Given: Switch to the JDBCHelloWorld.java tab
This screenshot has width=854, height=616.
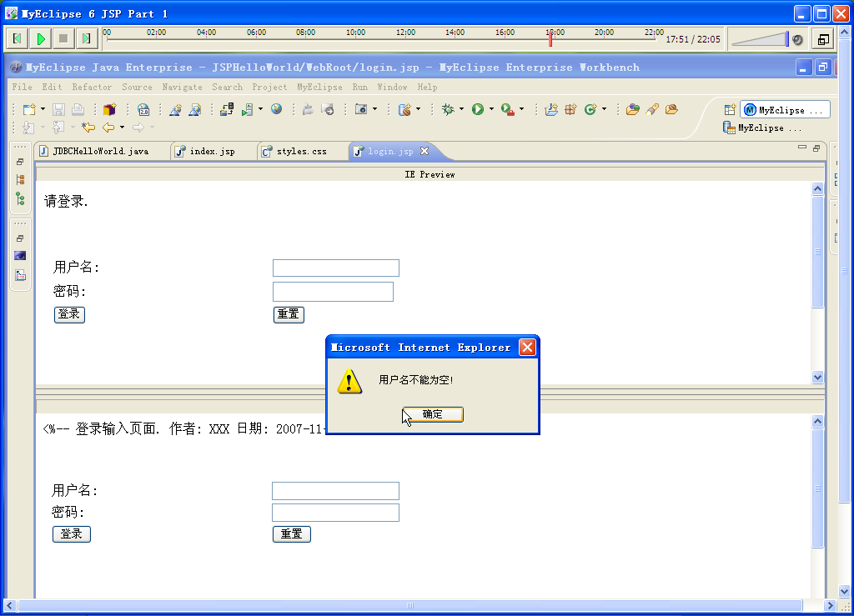Looking at the screenshot, I should [x=101, y=151].
